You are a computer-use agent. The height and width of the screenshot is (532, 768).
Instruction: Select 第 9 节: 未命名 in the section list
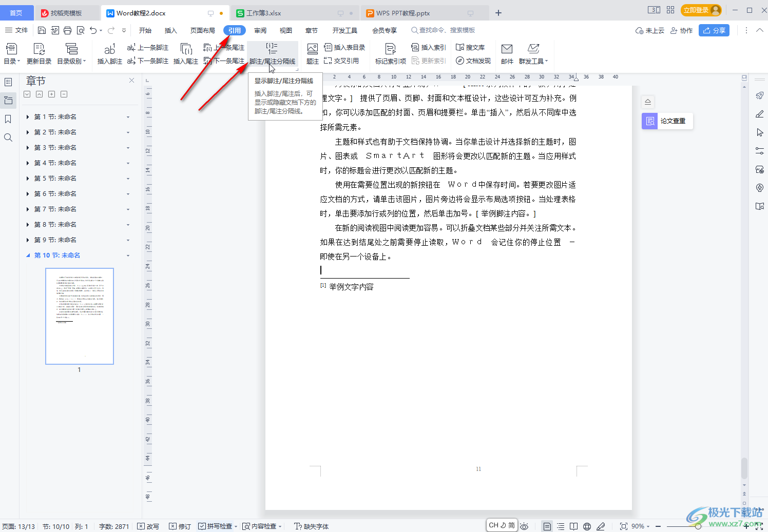(x=55, y=240)
